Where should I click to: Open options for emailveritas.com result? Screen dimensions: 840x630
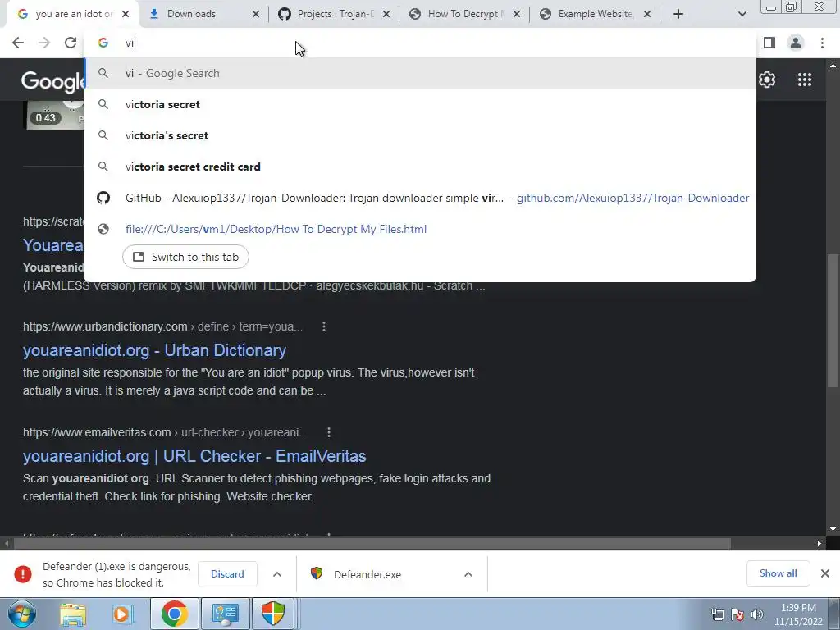[x=329, y=432]
